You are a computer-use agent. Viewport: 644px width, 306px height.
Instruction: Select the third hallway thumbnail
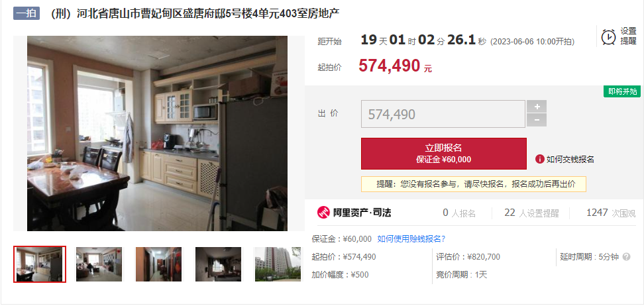[x=158, y=264]
